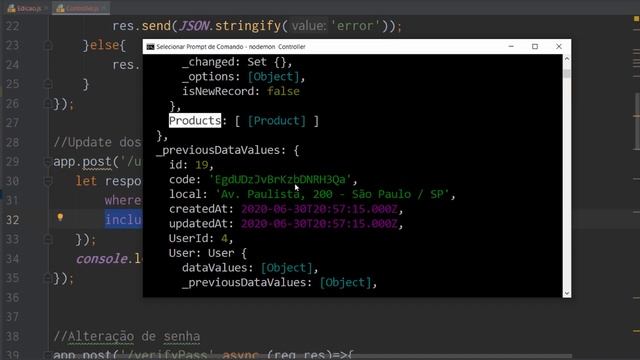Maximize the Command Prompt window
The height and width of the screenshot is (360, 640).
(x=535, y=47)
